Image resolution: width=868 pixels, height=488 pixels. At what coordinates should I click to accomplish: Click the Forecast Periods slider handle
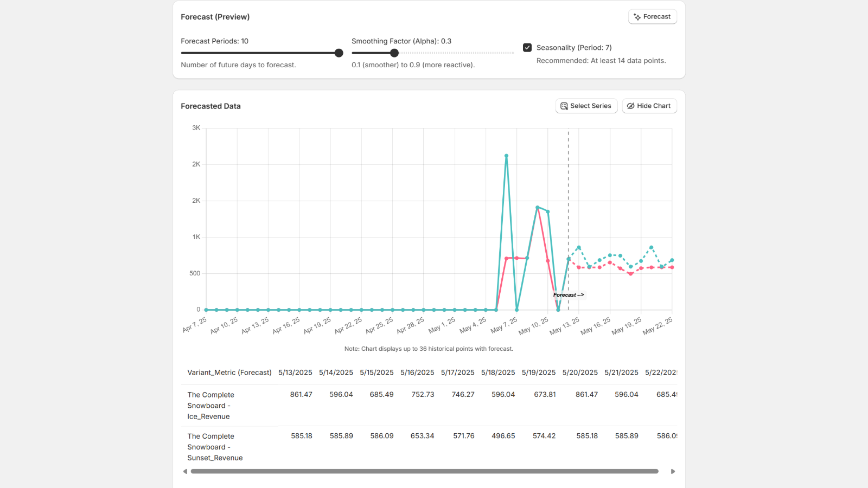(339, 53)
